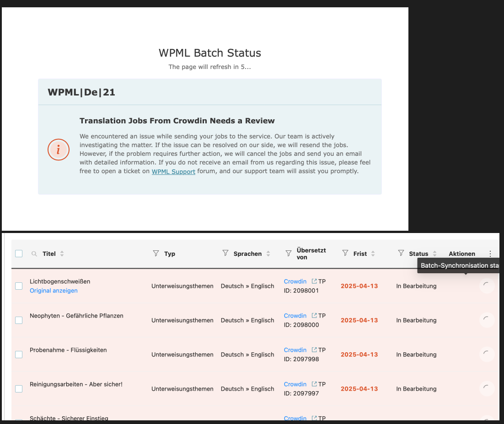Open the Frist filter funnel icon
504x424 pixels.
(345, 253)
